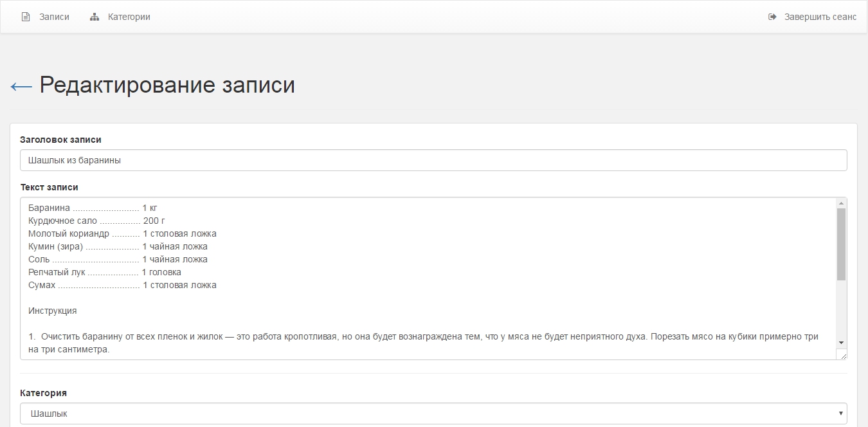Screen dimensions: 868x427
Task: Click the arrow of the Категория select box
Action: tap(841, 413)
